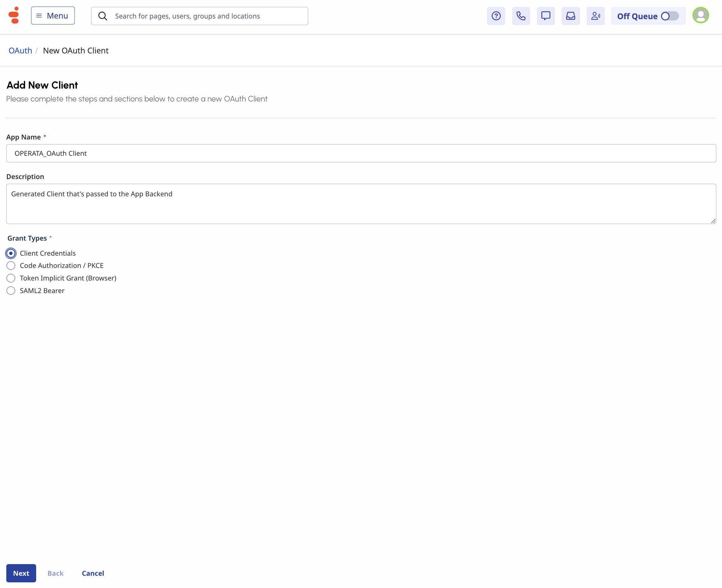722x588 pixels.
Task: Focus the pages and users search box
Action: 207,16
